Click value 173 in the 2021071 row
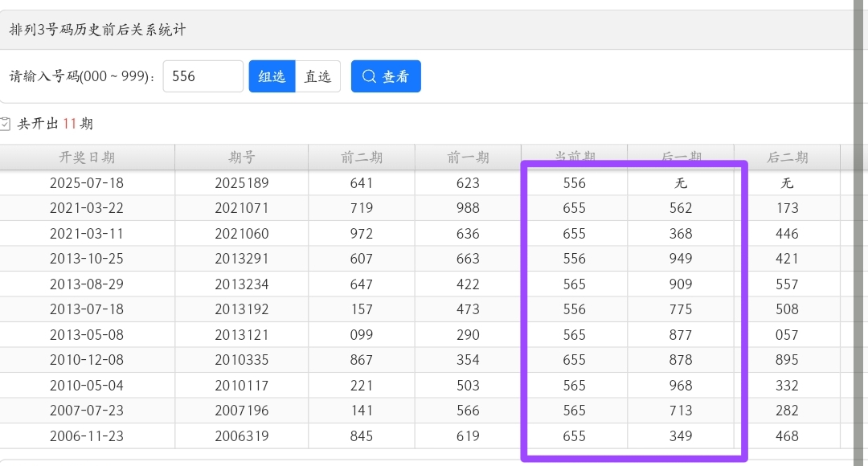 (787, 208)
